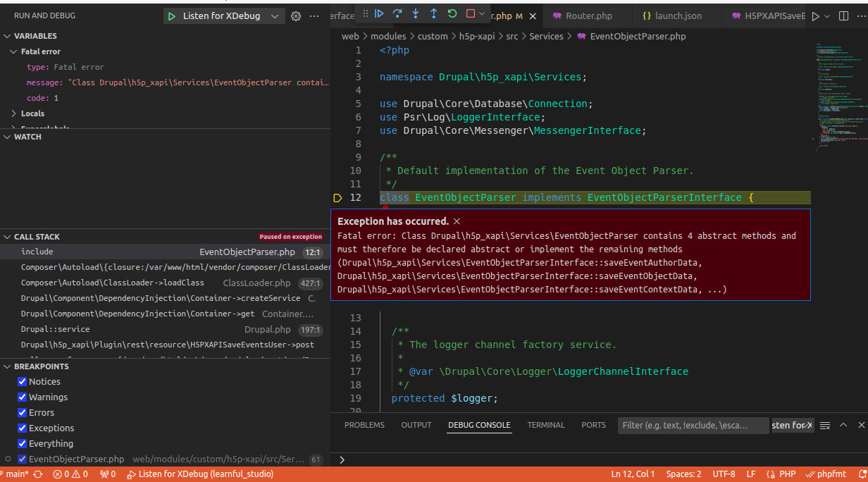
Task: Close the EventObjectParser.php editor tab
Action: coord(532,16)
